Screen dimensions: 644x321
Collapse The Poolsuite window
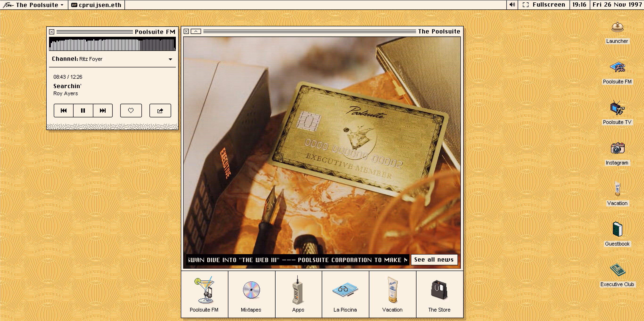pos(196,32)
